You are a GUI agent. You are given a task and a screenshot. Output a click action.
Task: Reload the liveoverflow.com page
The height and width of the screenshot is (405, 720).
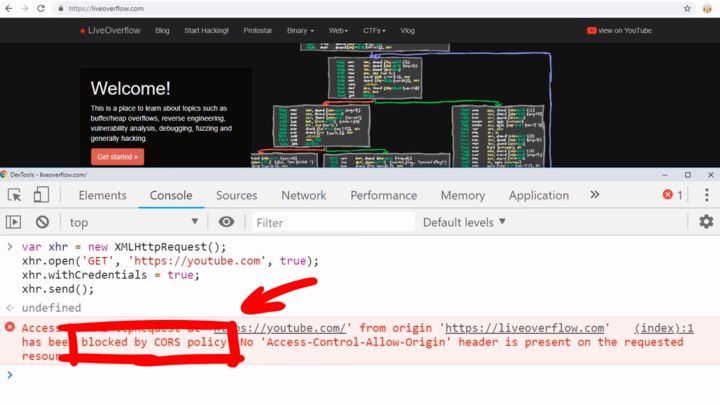tap(41, 8)
